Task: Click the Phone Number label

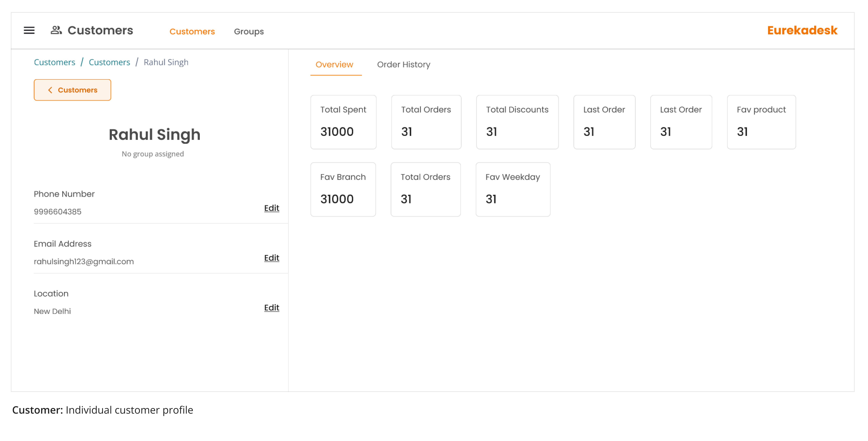Action: (x=64, y=194)
